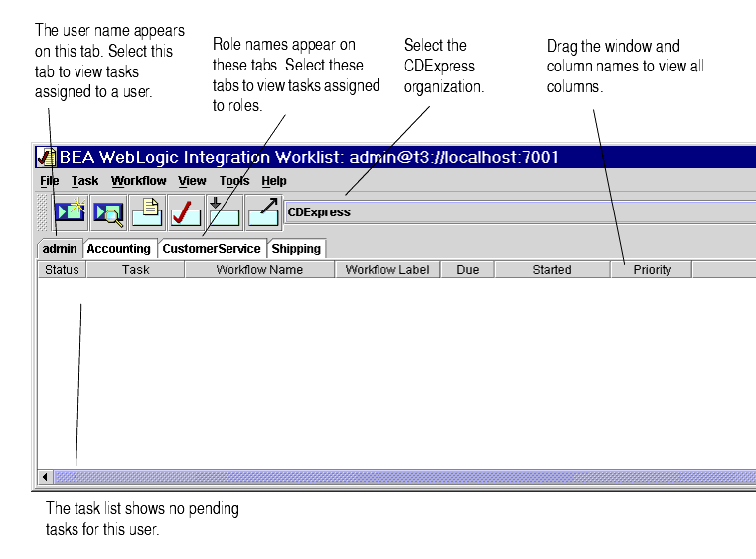Click the Status column header

[63, 270]
